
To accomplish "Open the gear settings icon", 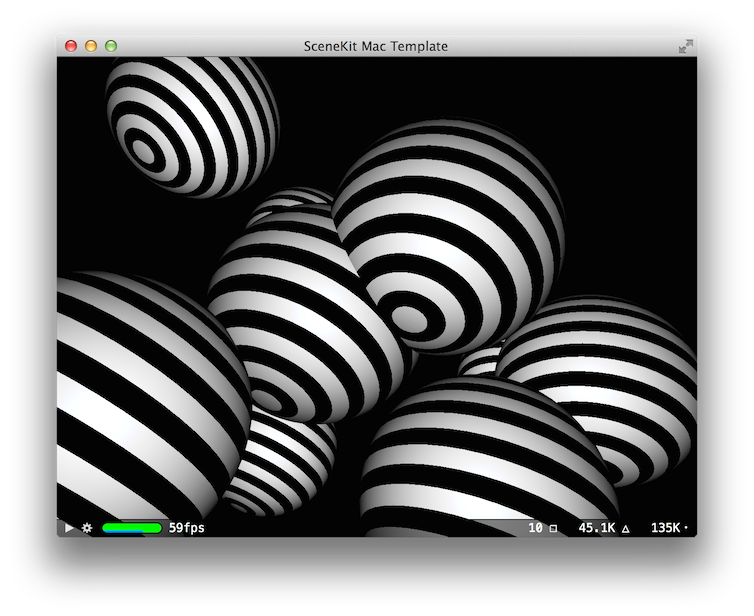I will point(87,528).
